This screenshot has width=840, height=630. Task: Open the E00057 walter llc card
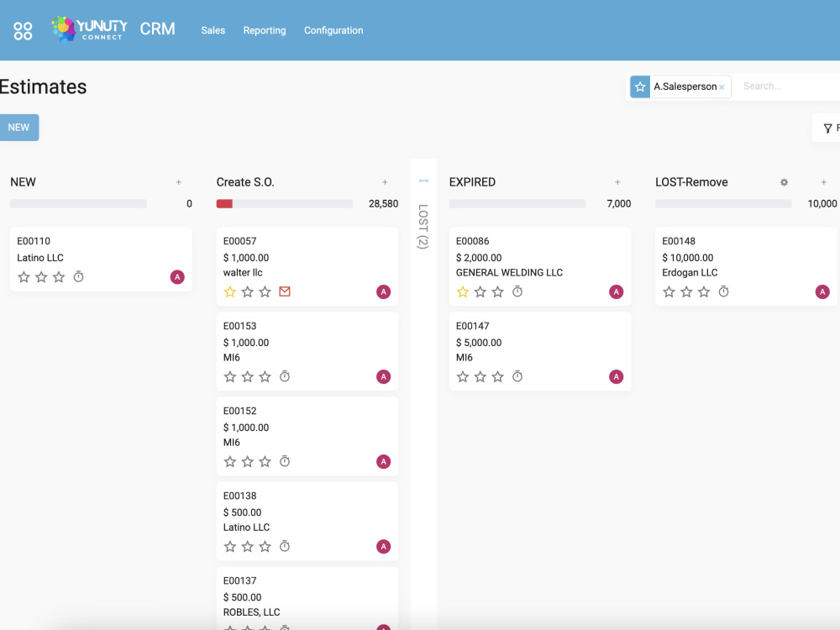pyautogui.click(x=307, y=266)
